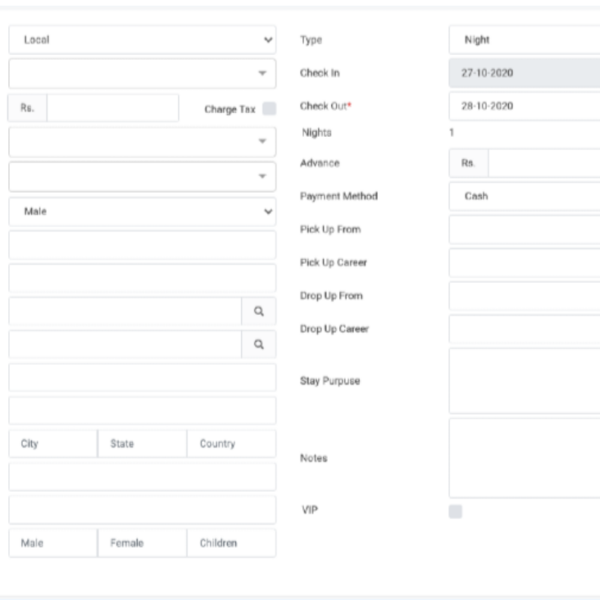Open the empty dropdown directly below Local
Viewport: 600px width, 600px height.
tap(142, 73)
